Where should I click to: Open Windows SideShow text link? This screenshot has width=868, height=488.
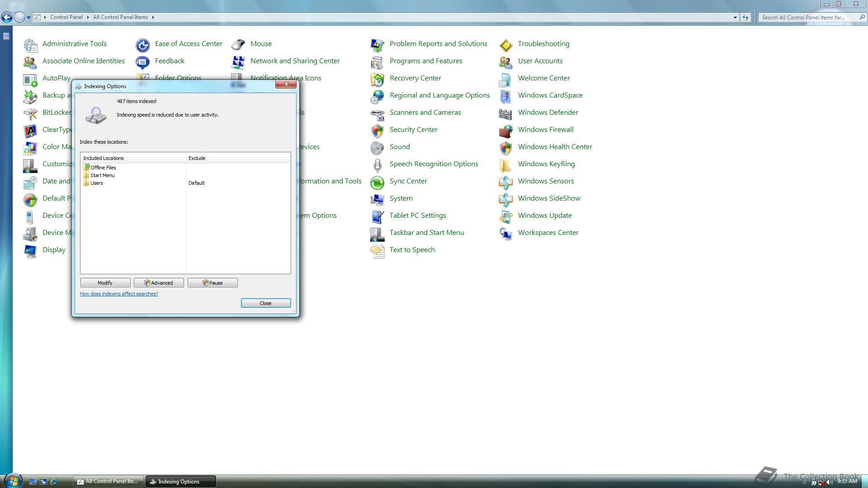(x=549, y=198)
